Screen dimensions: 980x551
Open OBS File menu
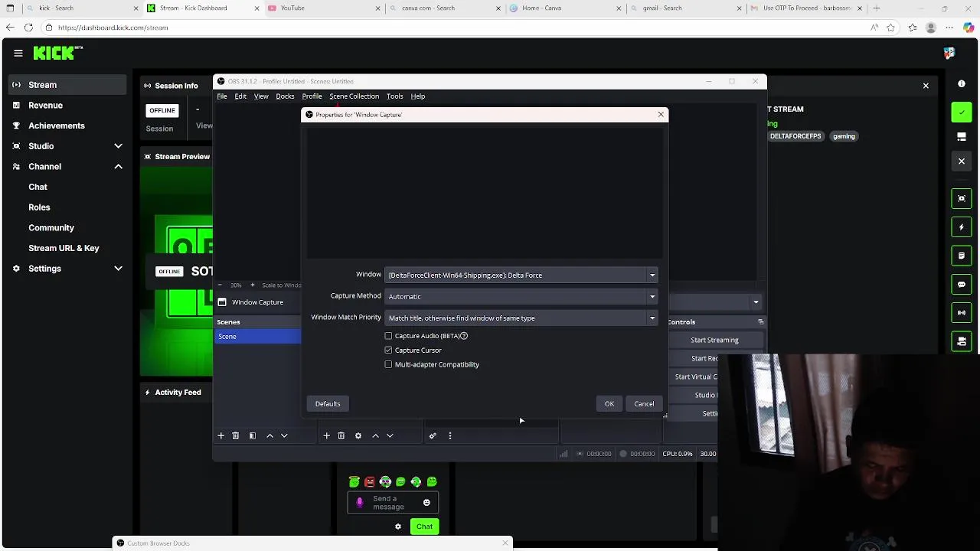(x=222, y=96)
